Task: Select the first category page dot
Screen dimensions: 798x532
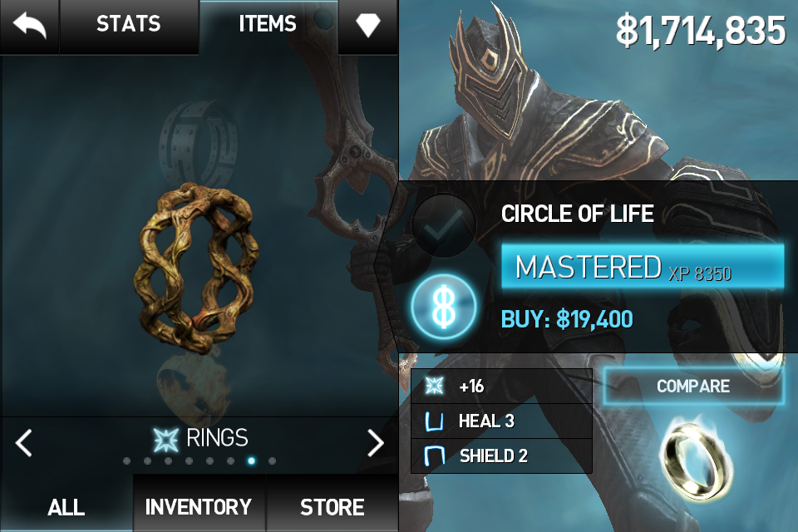Action: coord(126,461)
